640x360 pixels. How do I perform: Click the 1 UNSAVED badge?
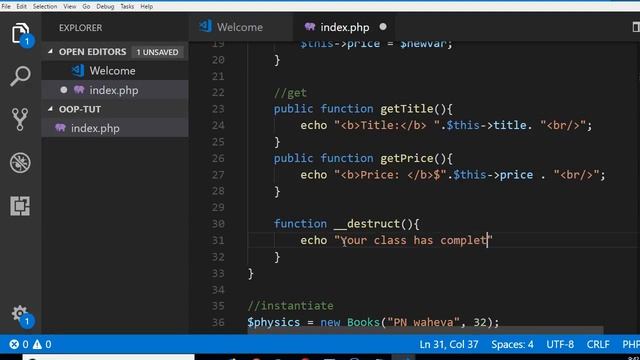click(157, 52)
